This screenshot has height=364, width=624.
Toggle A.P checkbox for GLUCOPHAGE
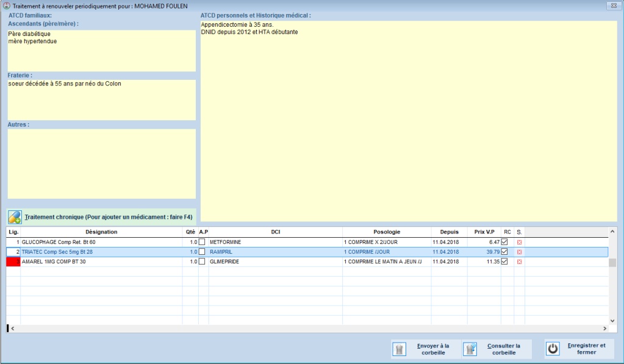(x=203, y=242)
